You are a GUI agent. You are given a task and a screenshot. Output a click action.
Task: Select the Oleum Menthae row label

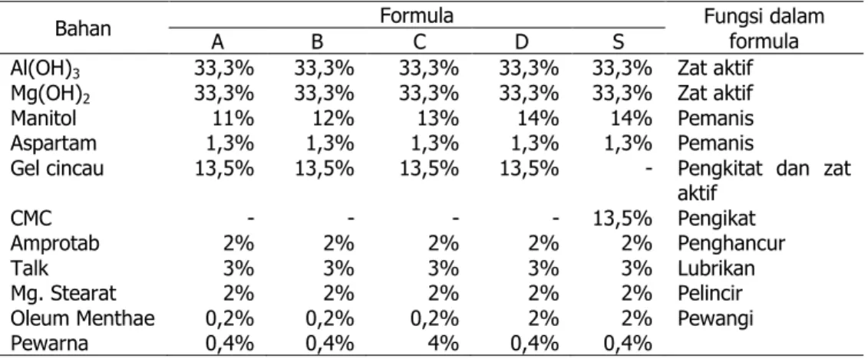point(82,318)
